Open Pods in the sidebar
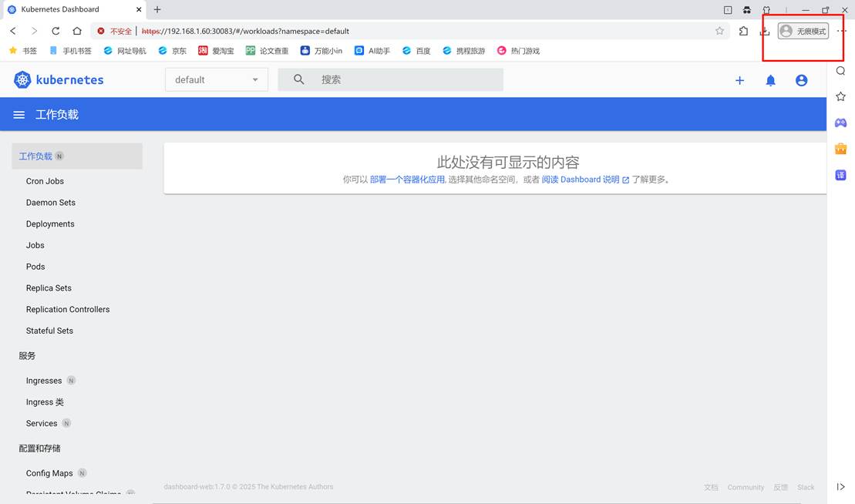 pyautogui.click(x=35, y=267)
